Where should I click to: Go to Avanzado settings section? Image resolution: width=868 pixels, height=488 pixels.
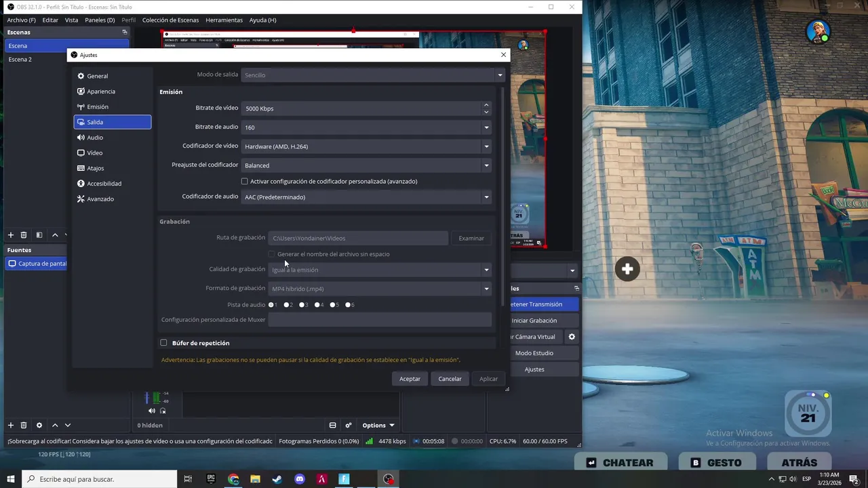point(112,199)
